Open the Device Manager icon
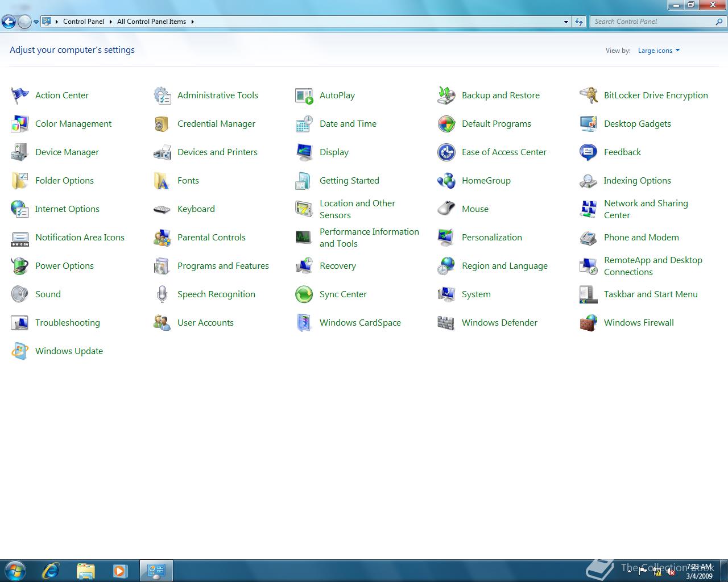 (20, 152)
